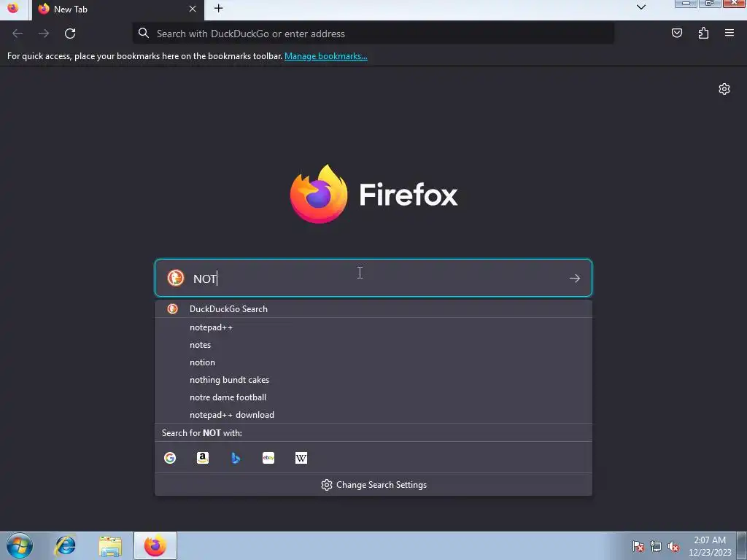Viewport: 747px width, 560px height.
Task: Close the New Tab tab
Action: click(x=193, y=9)
